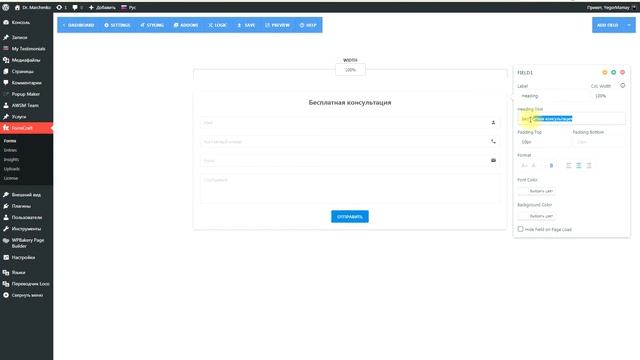Open Help in blue toolbar
The height and width of the screenshot is (360, 640).
[308, 25]
